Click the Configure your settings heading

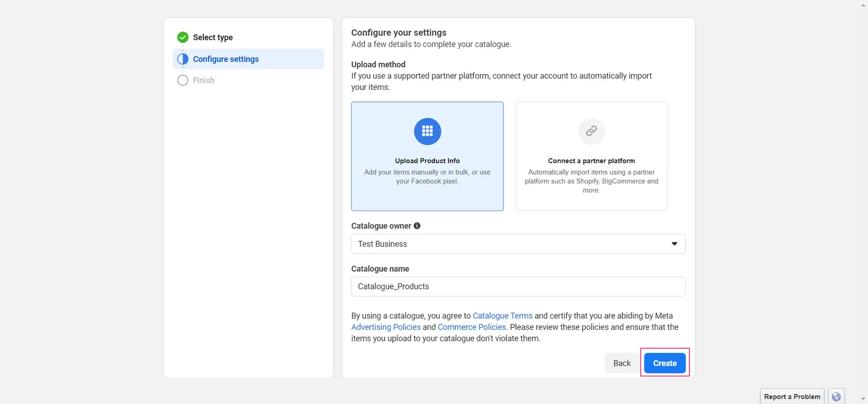click(x=399, y=33)
